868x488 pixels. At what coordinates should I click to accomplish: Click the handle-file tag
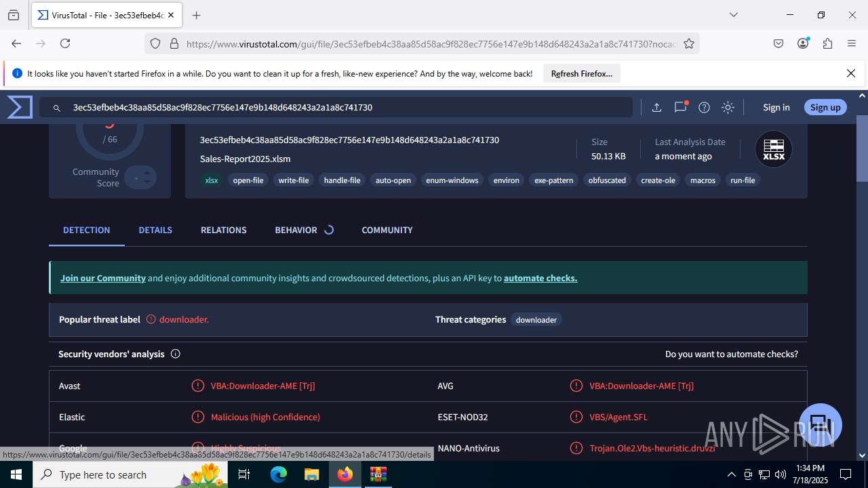click(342, 180)
